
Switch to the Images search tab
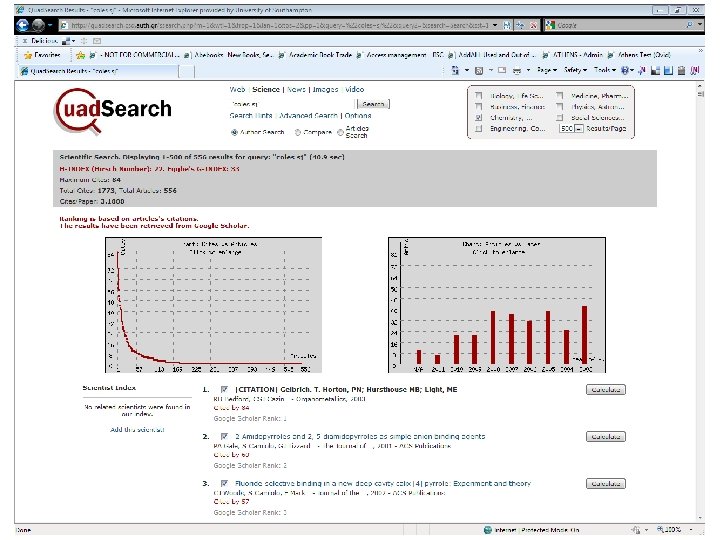325,90
